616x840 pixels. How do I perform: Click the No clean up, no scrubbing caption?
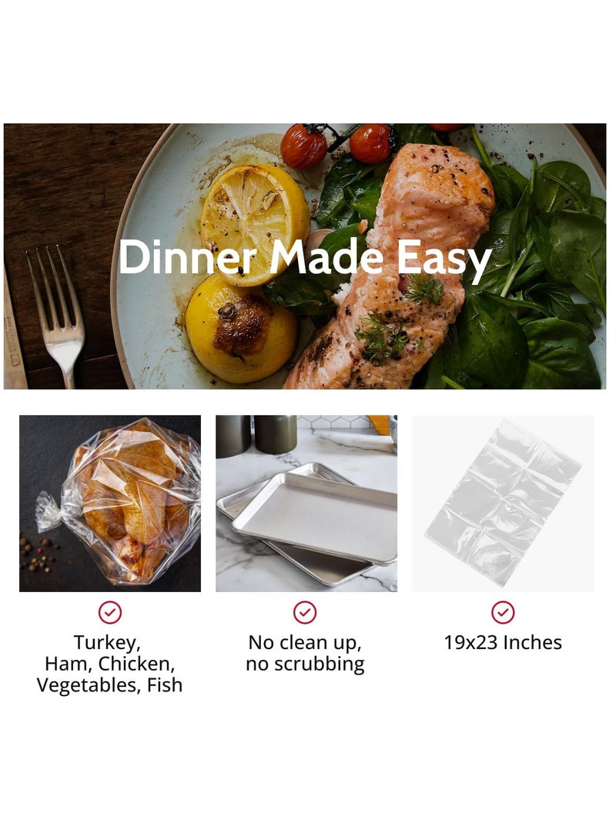306,652
